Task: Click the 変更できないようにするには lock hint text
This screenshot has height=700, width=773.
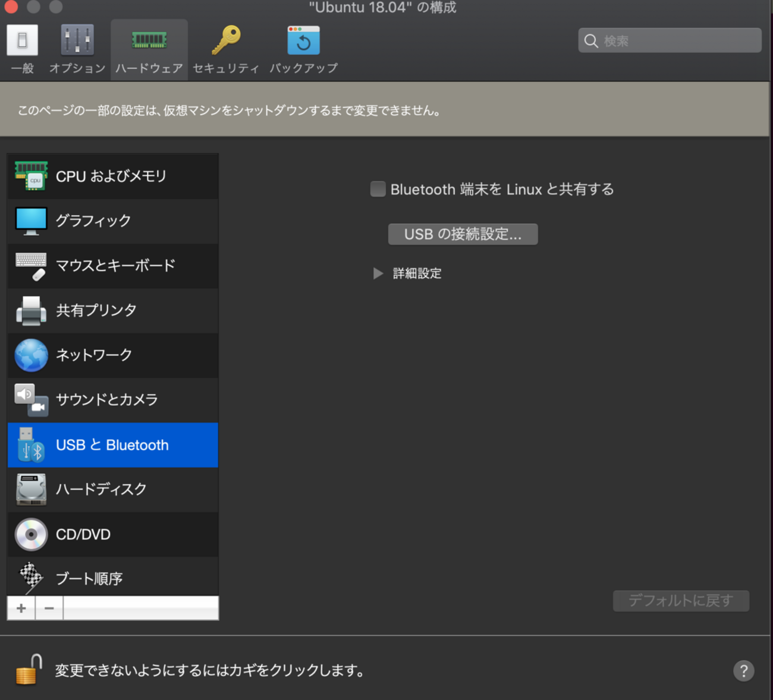Action: (x=210, y=670)
